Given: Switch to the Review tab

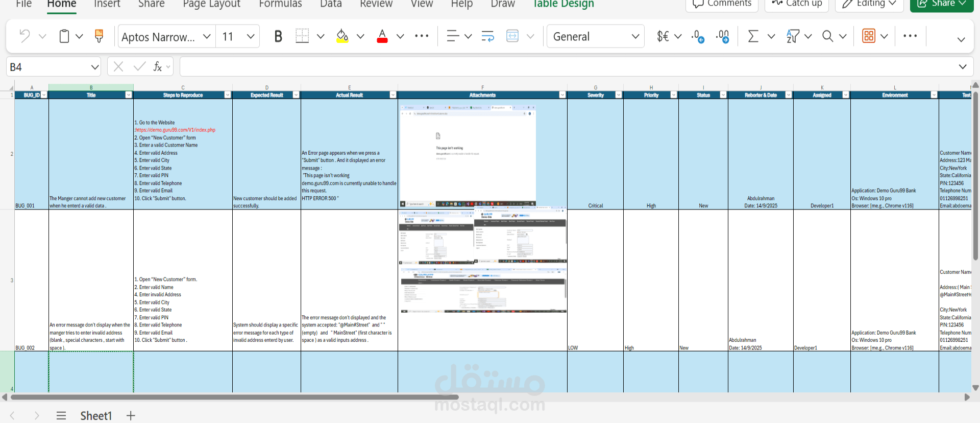Looking at the screenshot, I should [376, 4].
